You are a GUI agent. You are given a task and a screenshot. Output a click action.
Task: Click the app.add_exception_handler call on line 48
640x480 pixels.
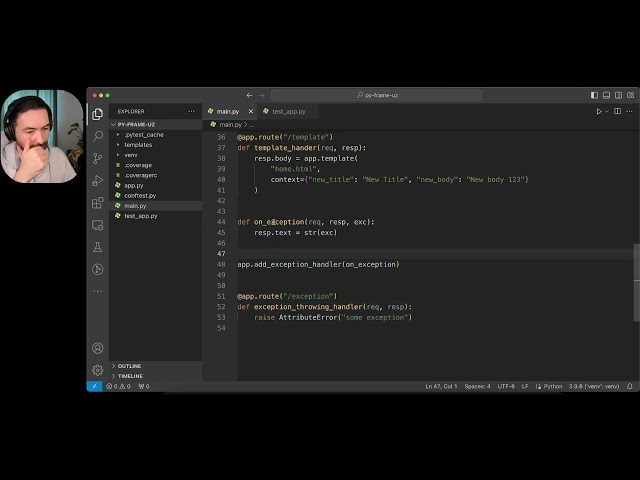[318, 264]
